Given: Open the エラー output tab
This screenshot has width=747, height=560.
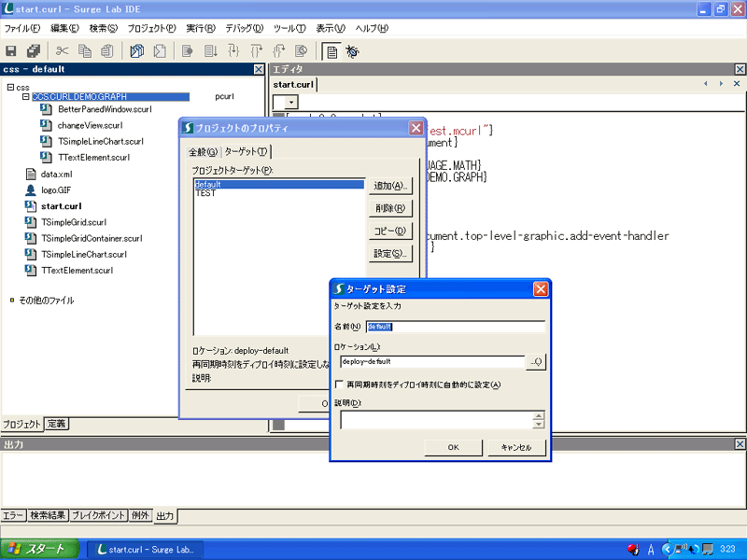Looking at the screenshot, I should pos(13,515).
